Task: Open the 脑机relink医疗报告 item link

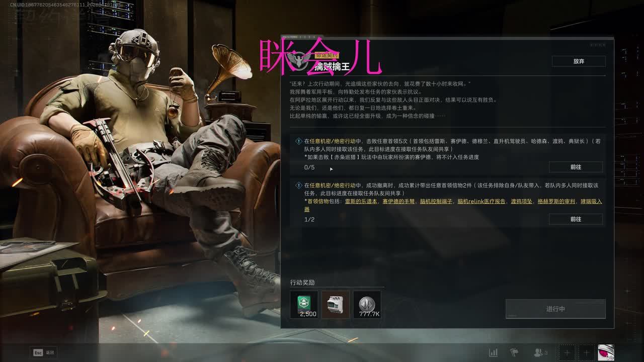Action: click(x=481, y=202)
